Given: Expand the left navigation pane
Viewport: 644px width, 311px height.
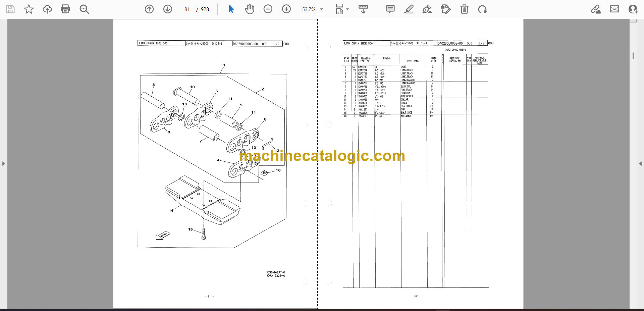Looking at the screenshot, I should click(3, 164).
